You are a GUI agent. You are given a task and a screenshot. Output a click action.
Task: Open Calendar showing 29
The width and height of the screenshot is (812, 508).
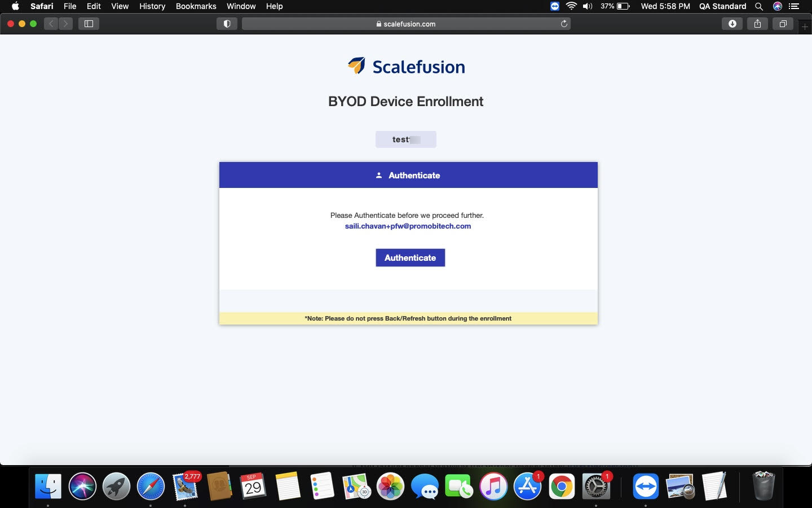253,487
